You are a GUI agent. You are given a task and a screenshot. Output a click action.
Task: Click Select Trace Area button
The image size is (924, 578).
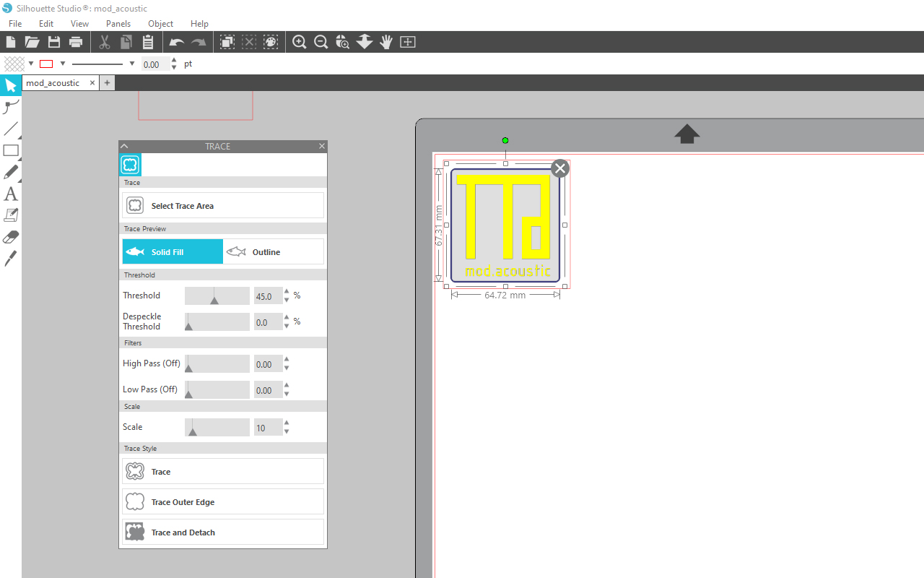[x=223, y=206]
